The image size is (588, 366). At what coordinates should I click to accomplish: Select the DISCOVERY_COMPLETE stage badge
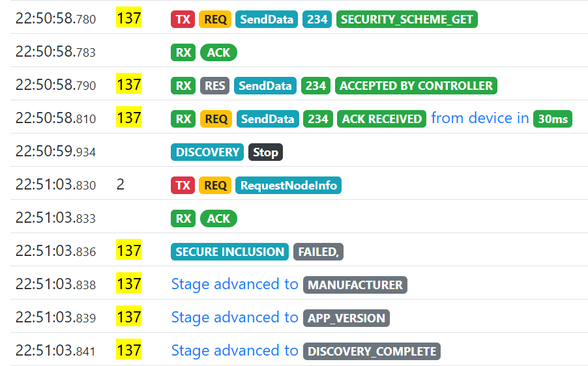(372, 352)
